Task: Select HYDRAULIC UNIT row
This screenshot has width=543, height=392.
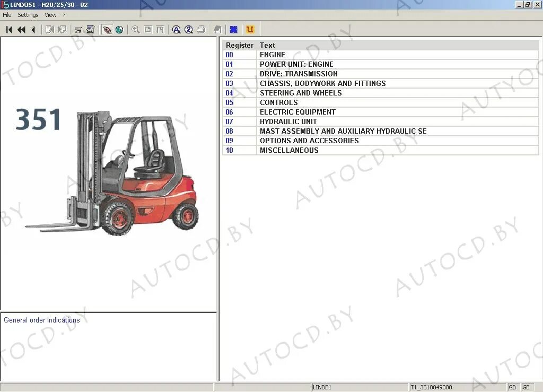Action: tap(381, 121)
